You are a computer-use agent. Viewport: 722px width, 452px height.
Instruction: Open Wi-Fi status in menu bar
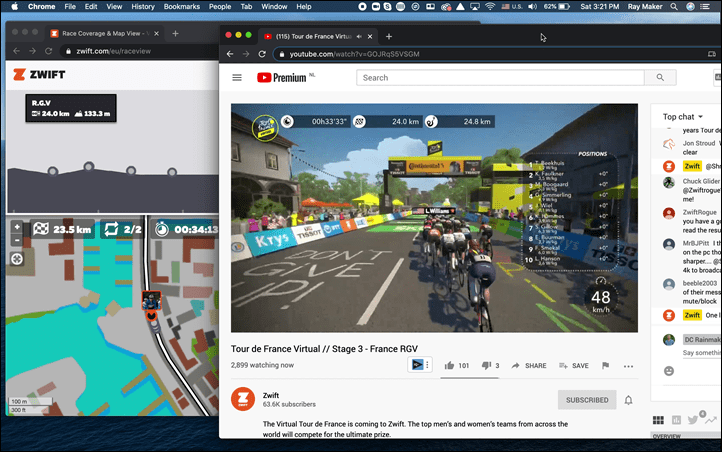point(490,6)
